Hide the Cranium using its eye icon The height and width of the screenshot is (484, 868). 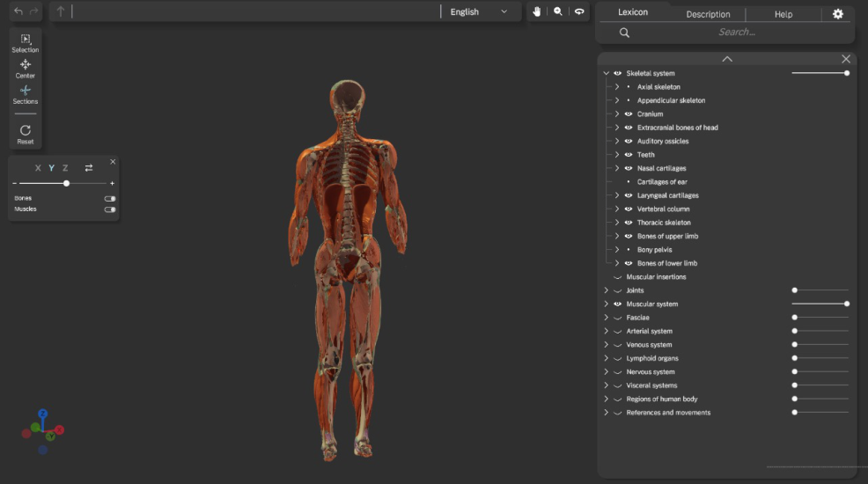point(629,114)
